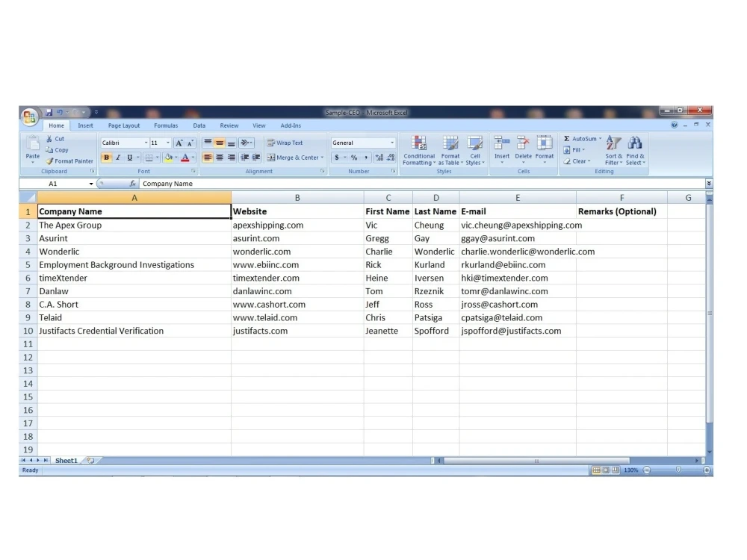
Task: Select column B header
Action: pyautogui.click(x=297, y=198)
